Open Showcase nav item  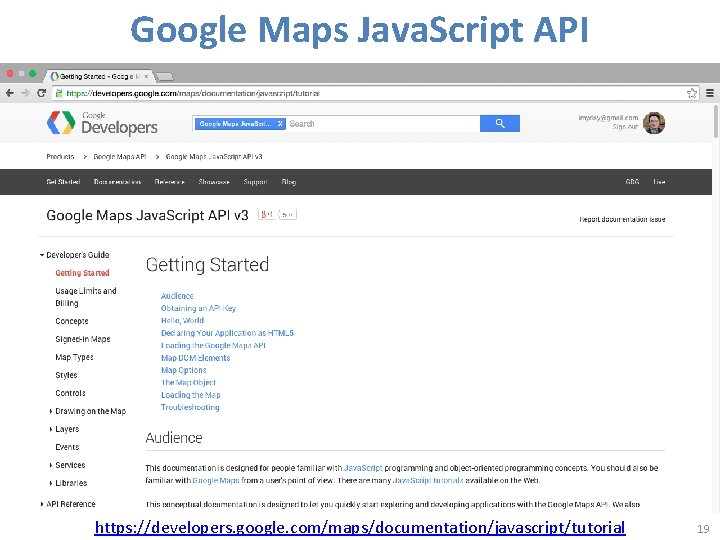(x=214, y=182)
